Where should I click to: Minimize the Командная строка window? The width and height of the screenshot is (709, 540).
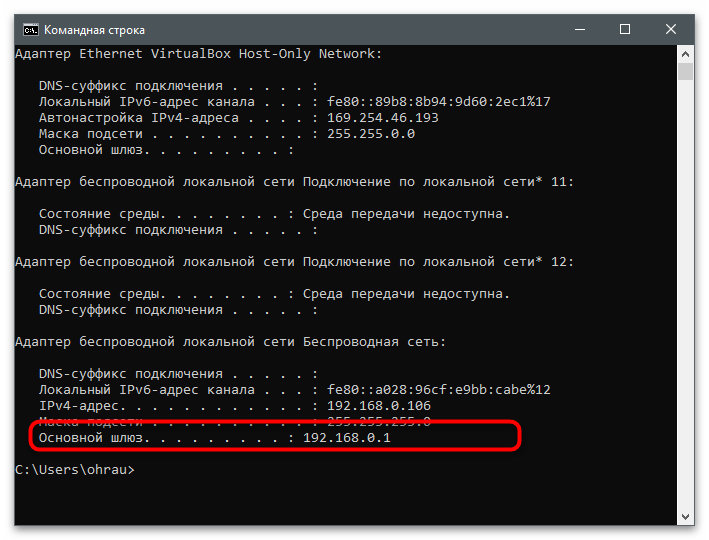[580, 29]
